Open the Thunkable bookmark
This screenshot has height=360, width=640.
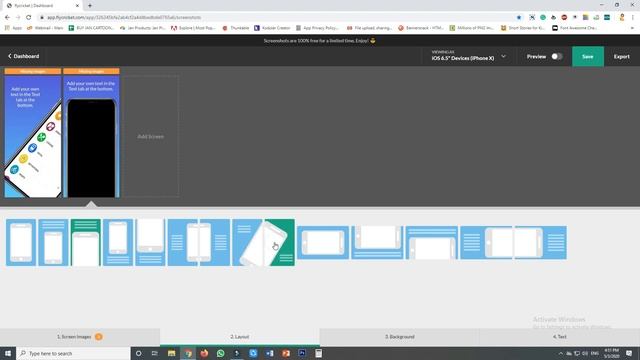(x=236, y=28)
